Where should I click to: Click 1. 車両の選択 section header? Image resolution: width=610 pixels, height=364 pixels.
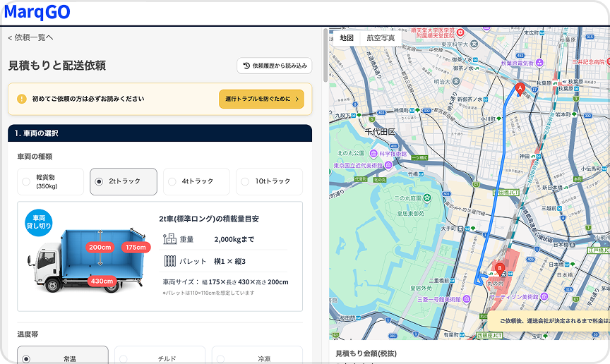click(x=160, y=133)
